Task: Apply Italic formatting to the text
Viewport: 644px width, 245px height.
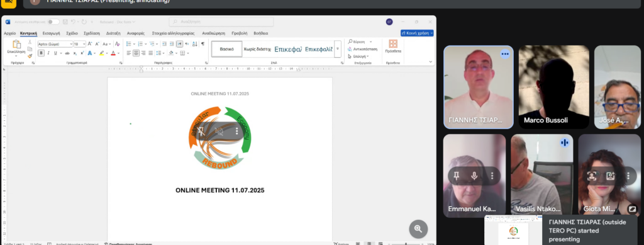Action: [x=48, y=53]
